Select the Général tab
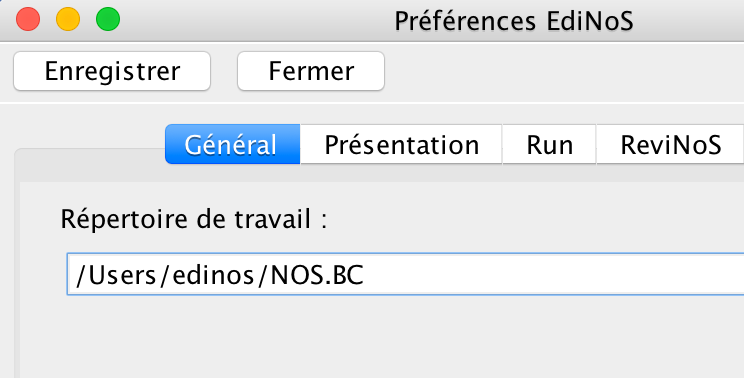 click(x=232, y=144)
